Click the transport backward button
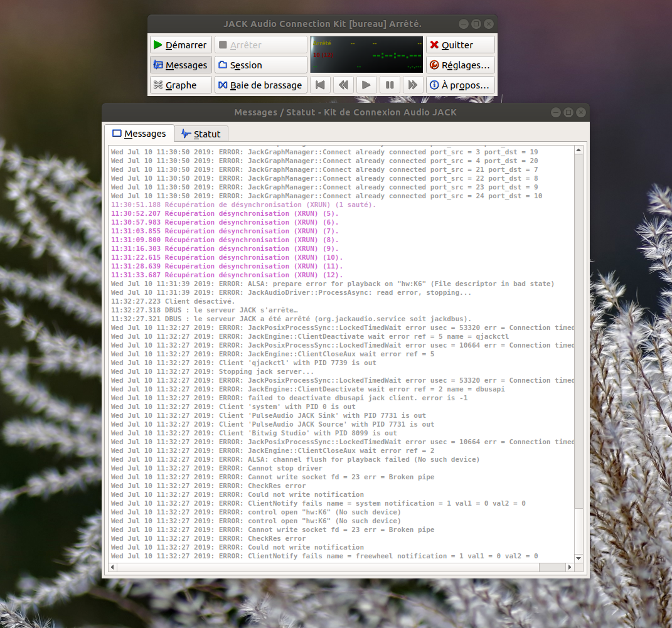The width and height of the screenshot is (672, 628). (x=343, y=85)
